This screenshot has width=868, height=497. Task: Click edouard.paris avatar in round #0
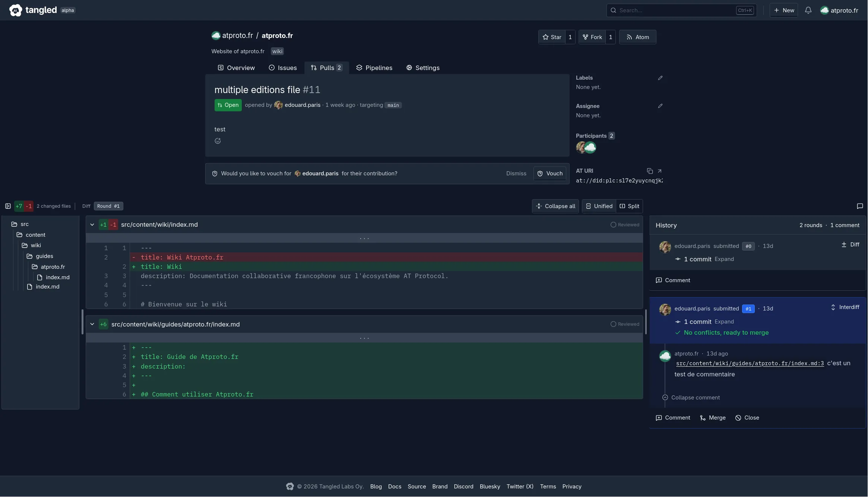tap(665, 247)
